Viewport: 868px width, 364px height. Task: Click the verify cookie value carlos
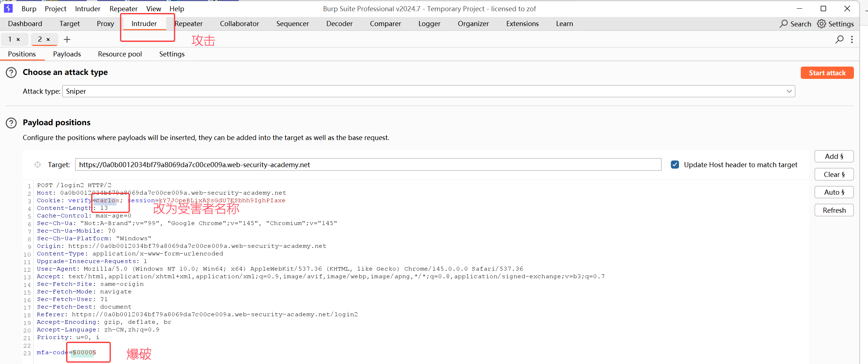pyautogui.click(x=107, y=200)
